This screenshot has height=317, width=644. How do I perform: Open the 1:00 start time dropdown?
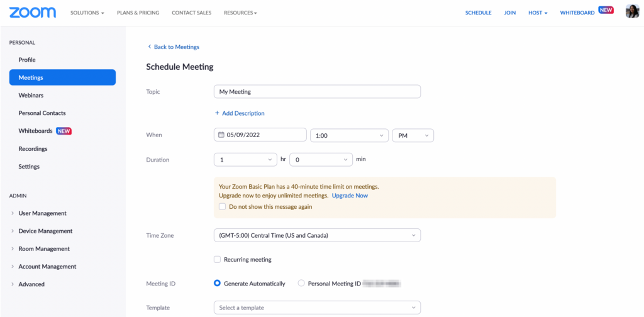[x=349, y=135]
